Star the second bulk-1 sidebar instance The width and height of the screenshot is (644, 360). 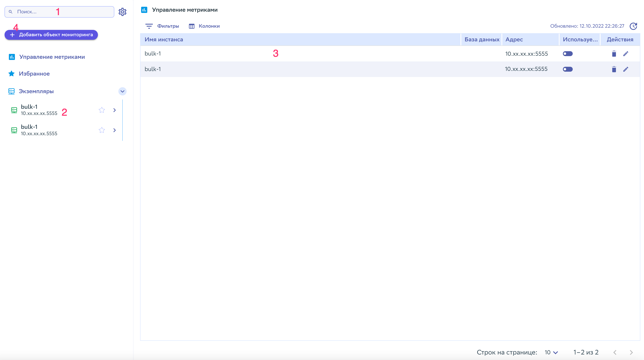coord(102,130)
